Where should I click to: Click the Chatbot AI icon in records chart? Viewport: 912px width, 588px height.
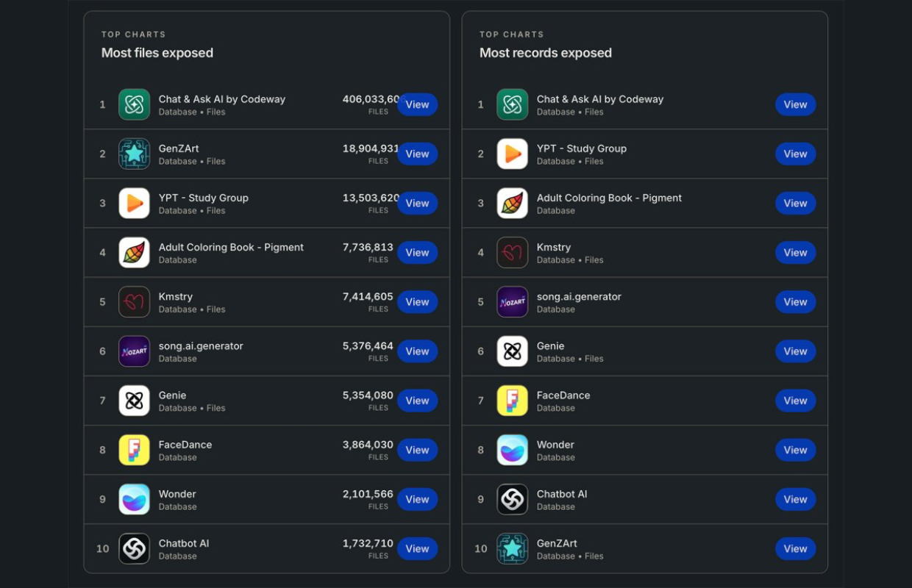[x=513, y=498]
